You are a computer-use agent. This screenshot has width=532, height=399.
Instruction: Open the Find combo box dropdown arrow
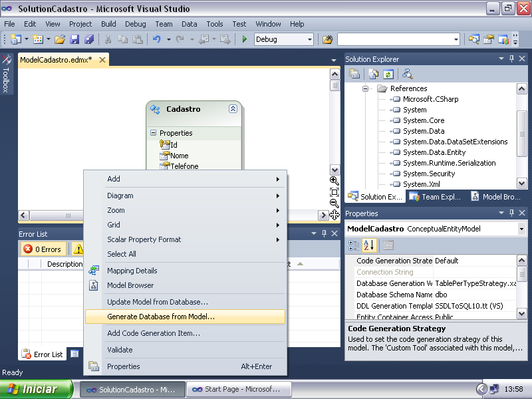(x=456, y=39)
